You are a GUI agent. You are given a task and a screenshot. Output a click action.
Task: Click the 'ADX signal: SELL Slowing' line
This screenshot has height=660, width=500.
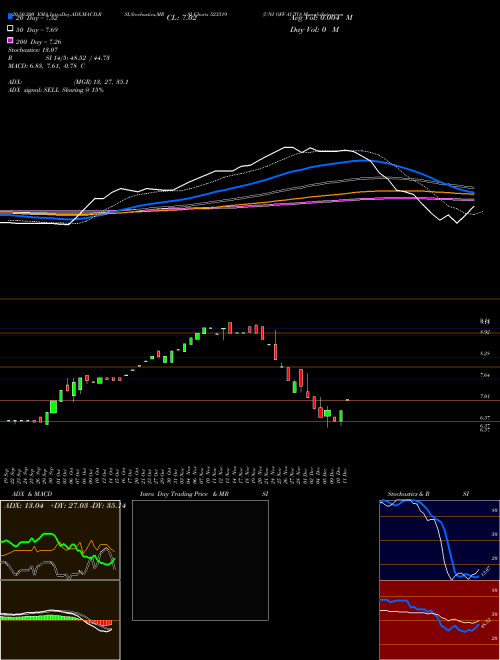(x=56, y=90)
